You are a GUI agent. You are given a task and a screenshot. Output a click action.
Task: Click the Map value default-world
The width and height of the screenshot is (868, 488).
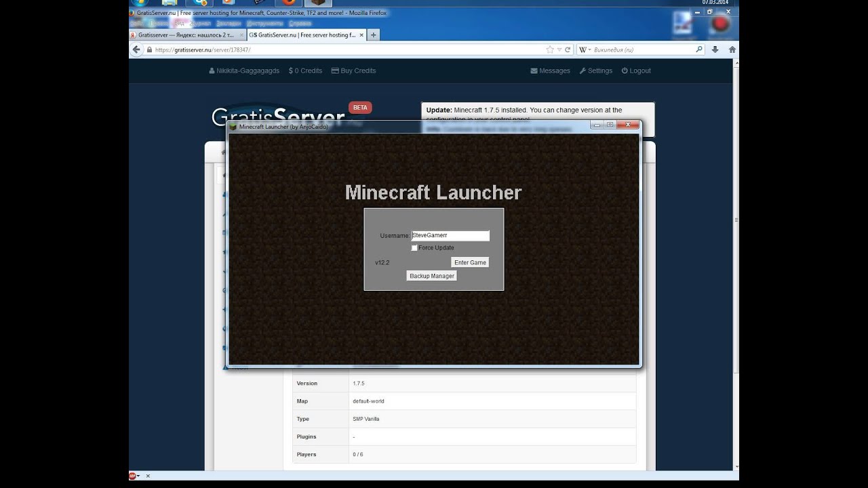[x=368, y=401]
